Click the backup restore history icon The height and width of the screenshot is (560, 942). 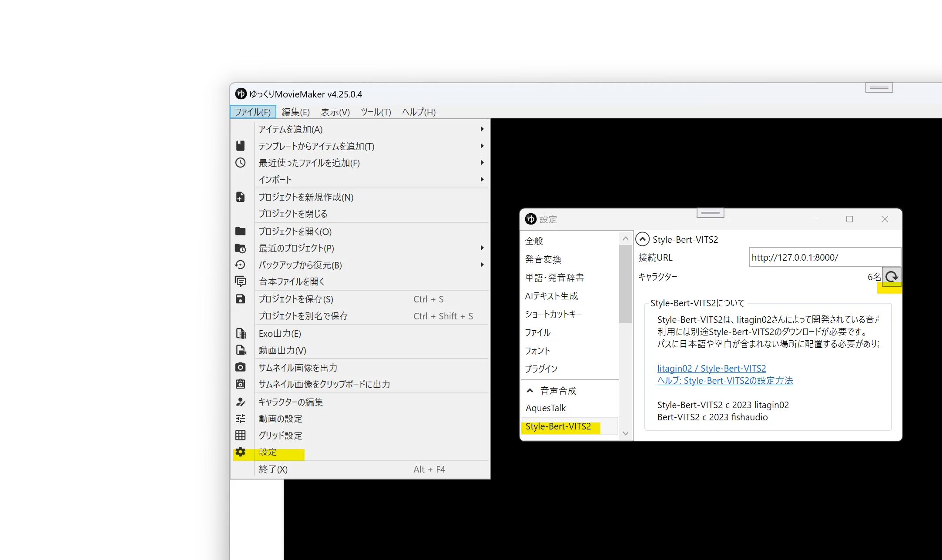pos(240,265)
